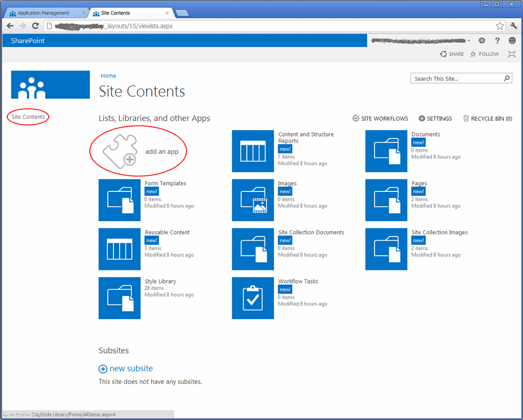The height and width of the screenshot is (420, 523).
Task: Click the help question mark icon
Action: [x=497, y=41]
